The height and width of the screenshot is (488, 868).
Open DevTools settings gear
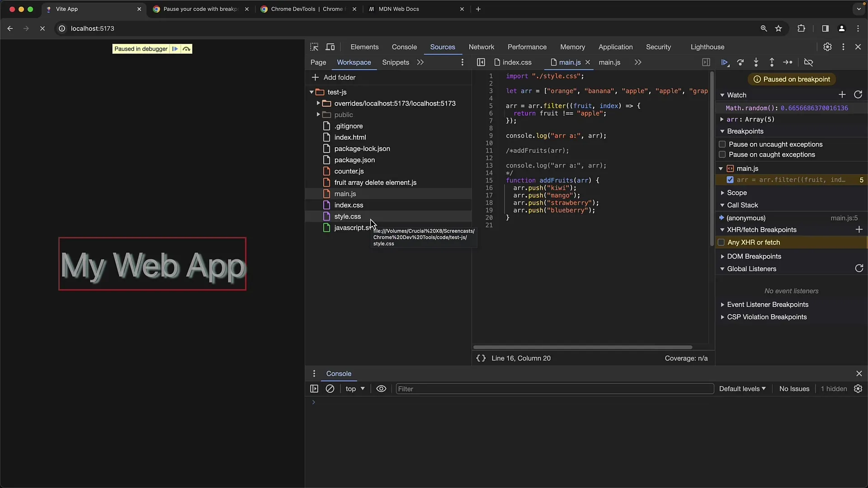click(x=827, y=47)
